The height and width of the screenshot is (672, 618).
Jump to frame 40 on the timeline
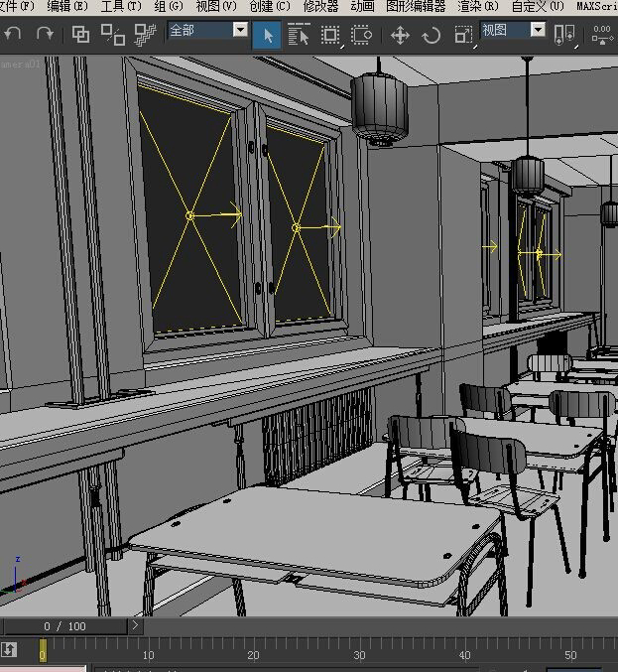coord(465,655)
